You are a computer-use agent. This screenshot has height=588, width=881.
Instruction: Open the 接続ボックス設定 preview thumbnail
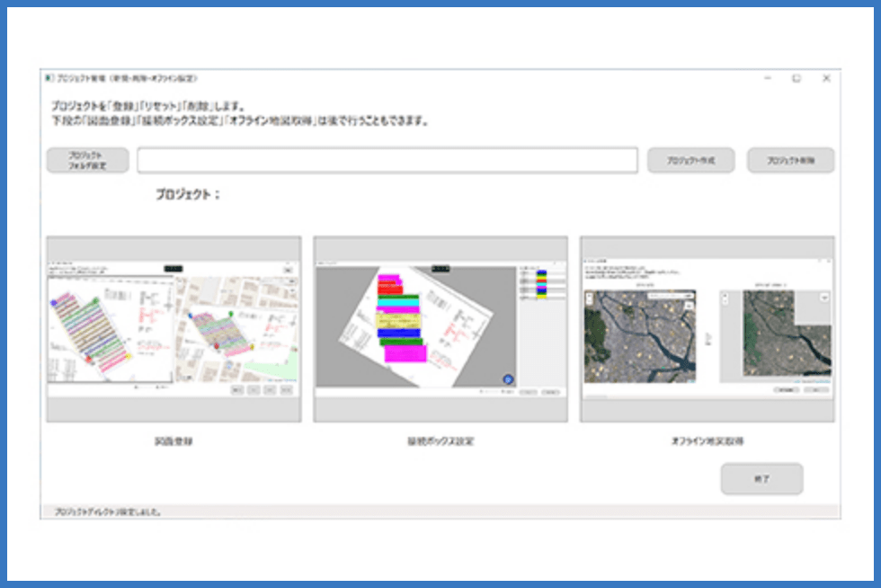(440, 329)
